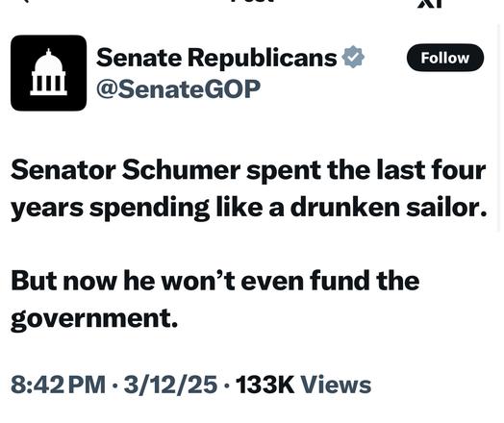Open the Senate Republicans Capitol dome avatar
The image size is (504, 423).
(x=48, y=73)
